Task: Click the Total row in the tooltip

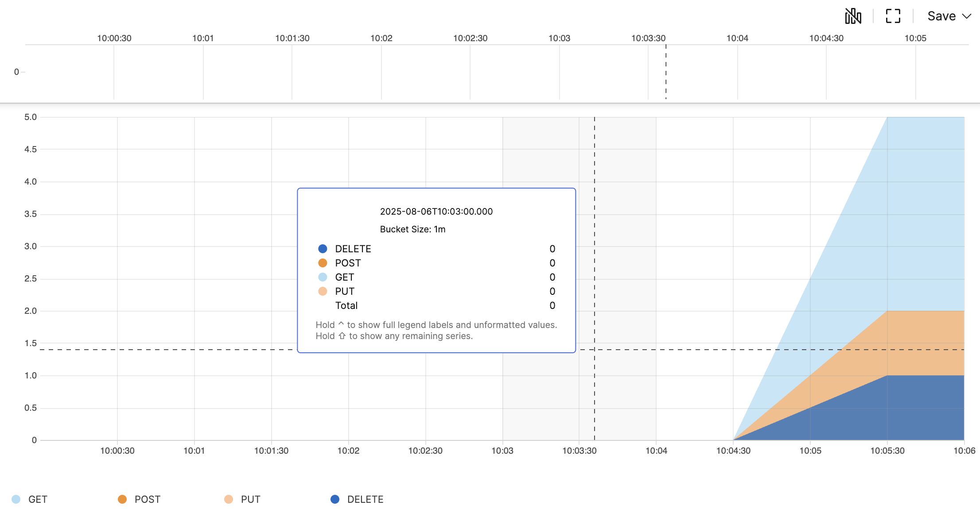Action: (x=347, y=305)
